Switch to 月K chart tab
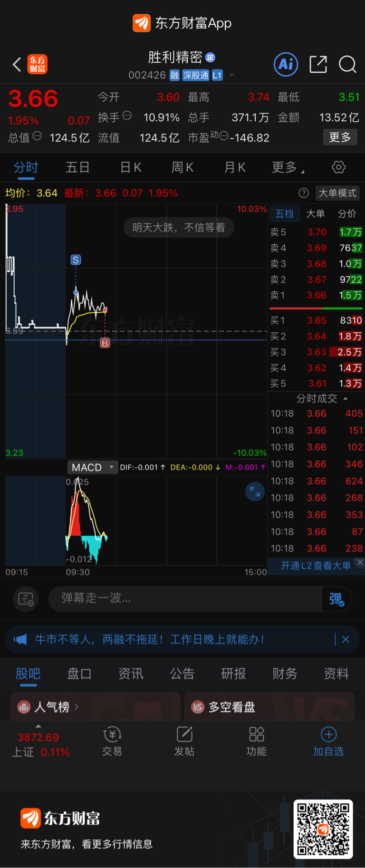The height and width of the screenshot is (868, 365). click(235, 167)
